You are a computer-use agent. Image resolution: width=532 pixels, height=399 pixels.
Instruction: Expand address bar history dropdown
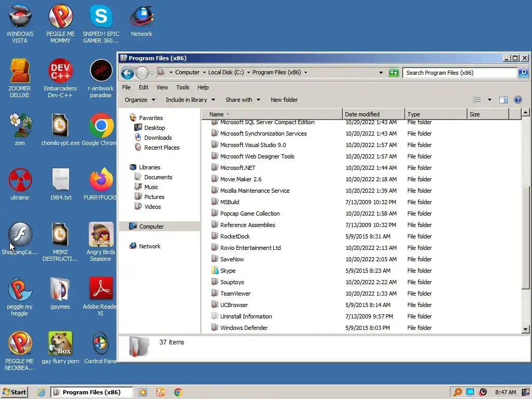381,73
